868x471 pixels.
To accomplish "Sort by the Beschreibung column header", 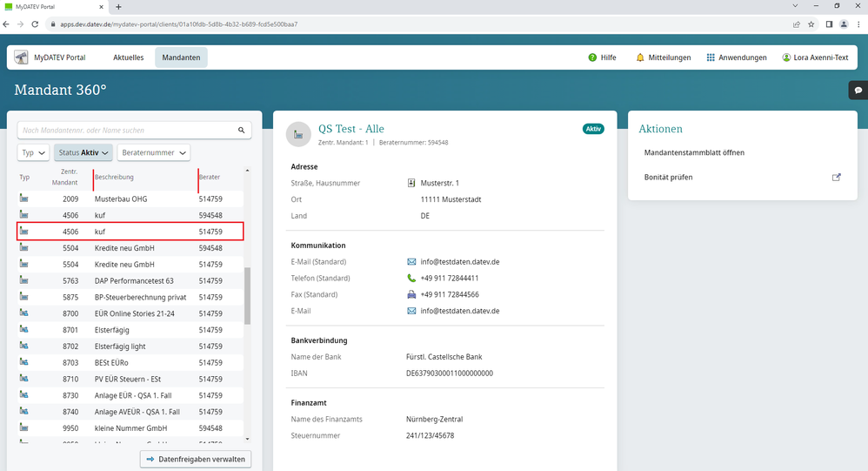I will click(114, 177).
